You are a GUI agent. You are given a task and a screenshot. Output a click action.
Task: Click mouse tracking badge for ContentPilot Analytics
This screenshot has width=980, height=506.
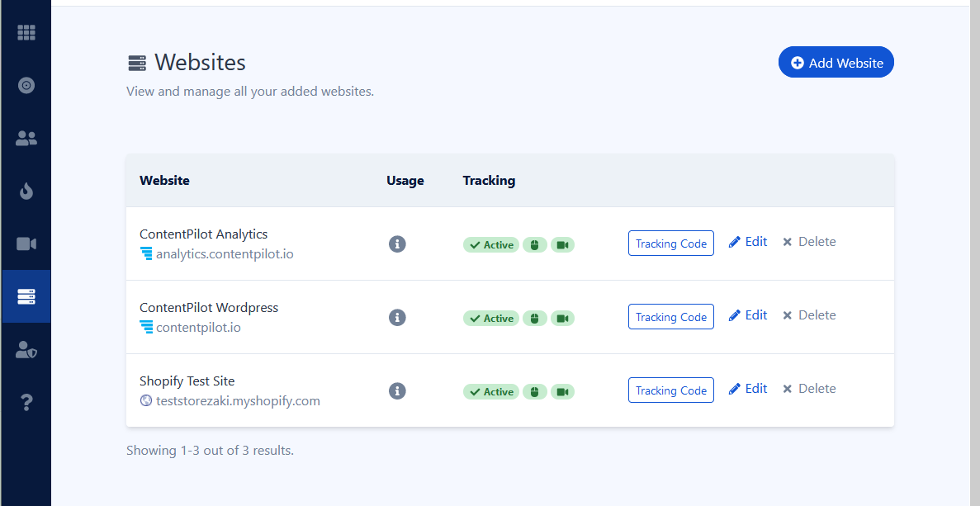click(534, 245)
